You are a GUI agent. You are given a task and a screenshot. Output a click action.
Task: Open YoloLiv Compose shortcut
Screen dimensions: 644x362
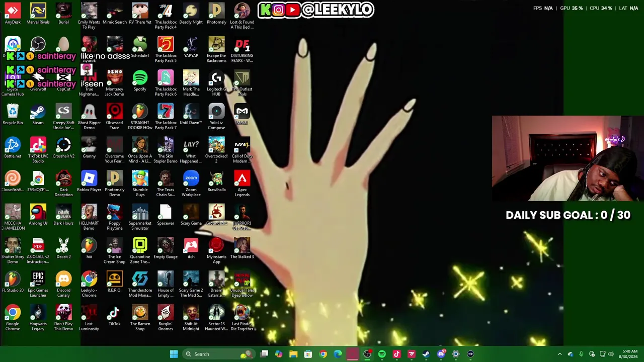tap(216, 117)
